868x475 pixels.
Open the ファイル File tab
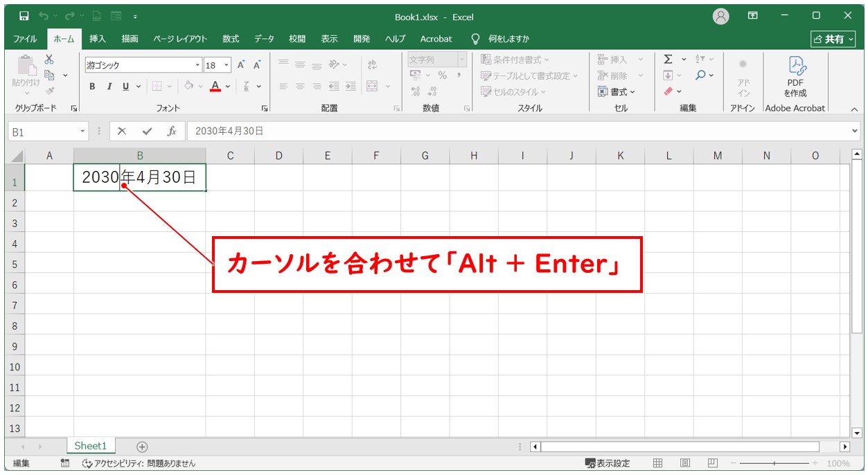coord(25,39)
